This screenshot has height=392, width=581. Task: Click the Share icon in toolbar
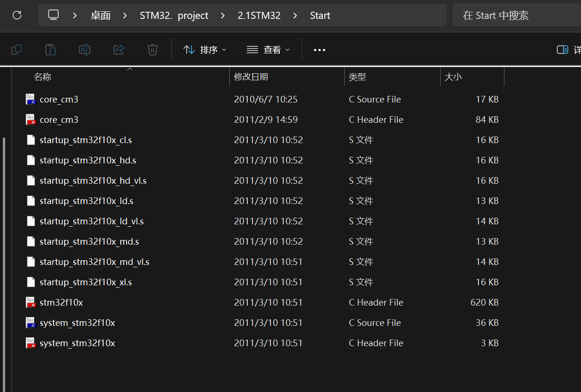click(x=119, y=50)
